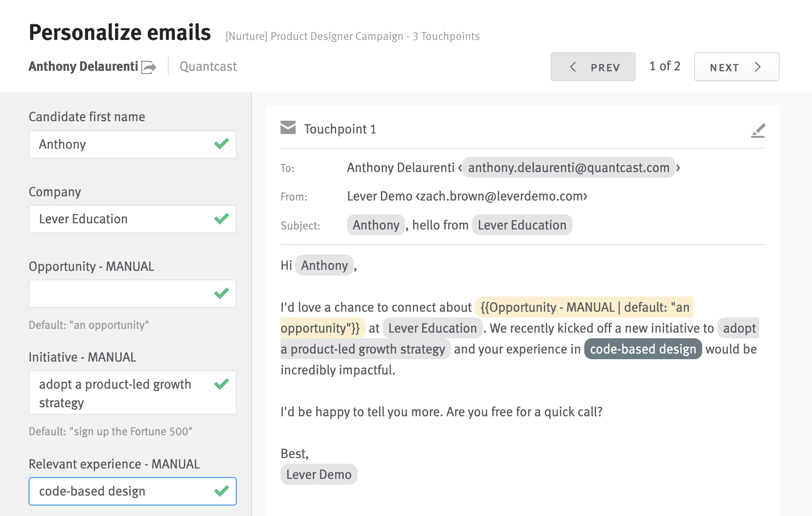Click the Quantcast company label
Screen dimensions: 812x516
click(208, 67)
